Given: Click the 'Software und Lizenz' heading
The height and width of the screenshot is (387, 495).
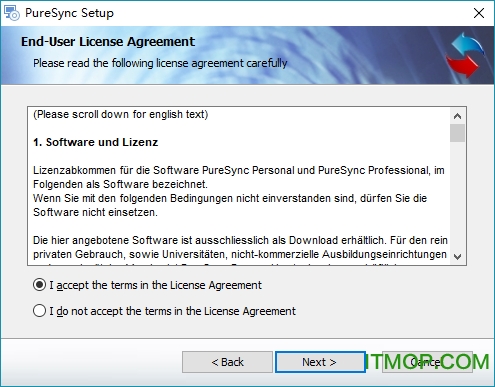Looking at the screenshot, I should 95,142.
